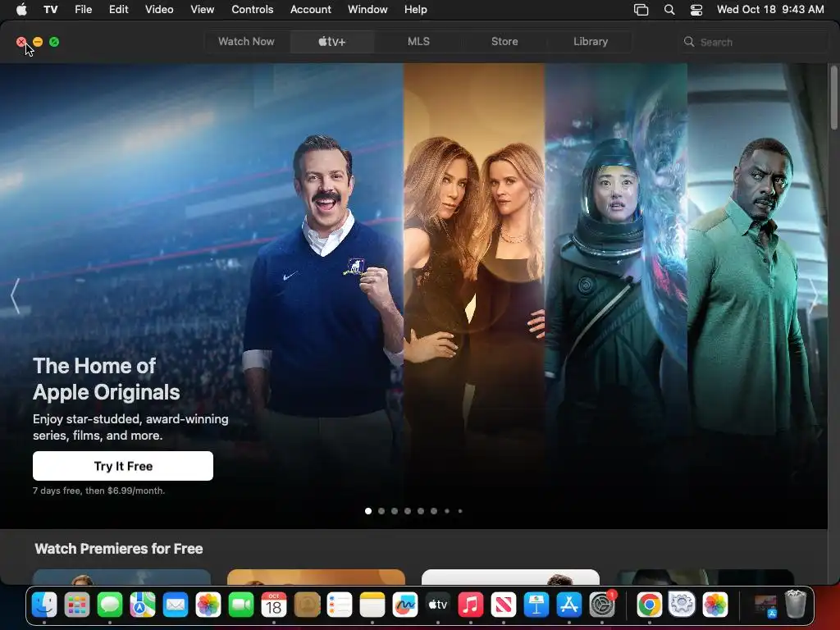Screen dimensions: 840x630
Task: Open Maps from the dock
Action: pos(143,605)
